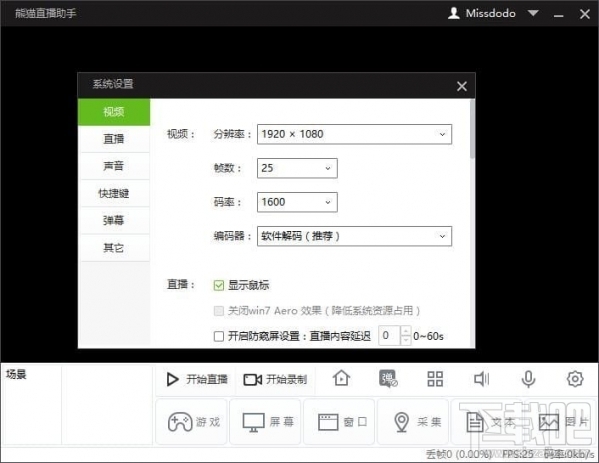Add a 游戏 game source

(x=191, y=422)
